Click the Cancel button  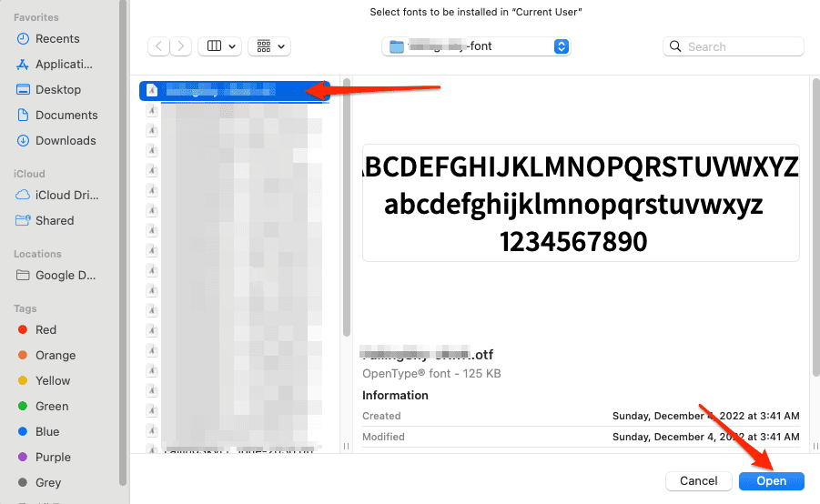click(x=699, y=480)
